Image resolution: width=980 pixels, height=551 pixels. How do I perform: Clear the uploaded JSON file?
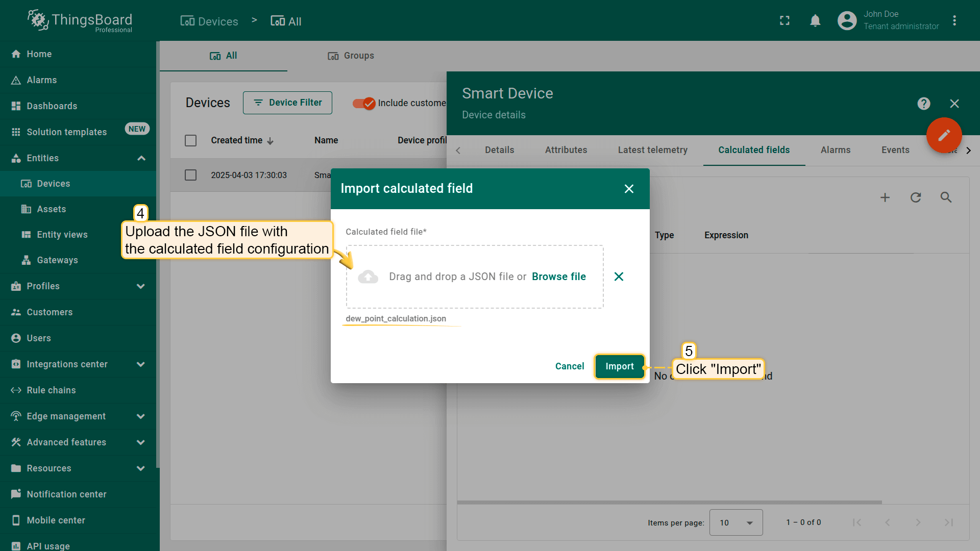[619, 277]
